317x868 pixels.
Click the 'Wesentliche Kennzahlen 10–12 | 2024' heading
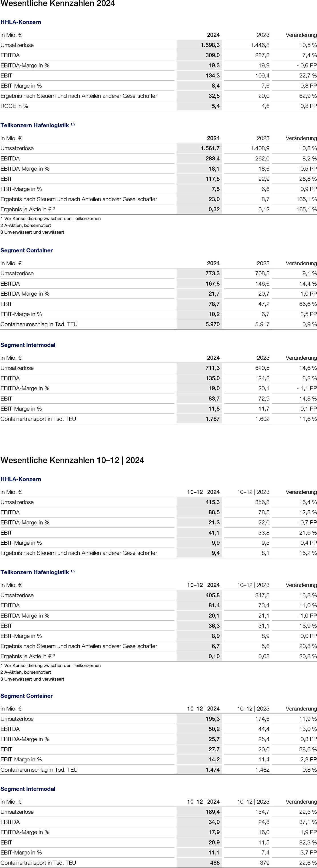click(72, 460)
